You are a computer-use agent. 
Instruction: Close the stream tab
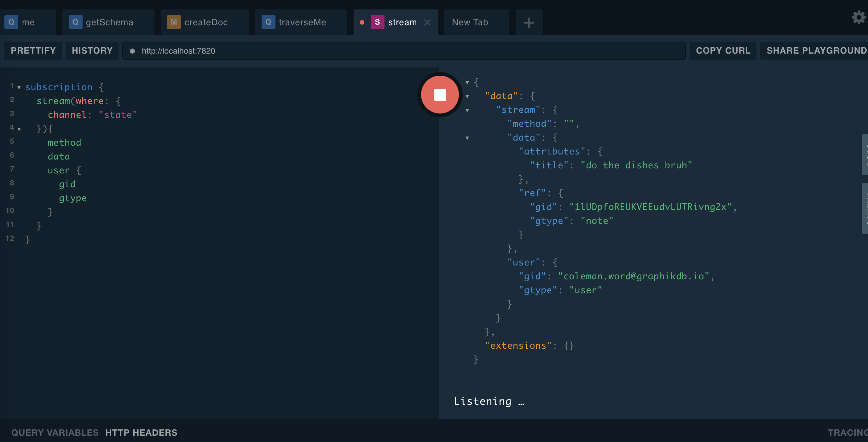(x=427, y=22)
